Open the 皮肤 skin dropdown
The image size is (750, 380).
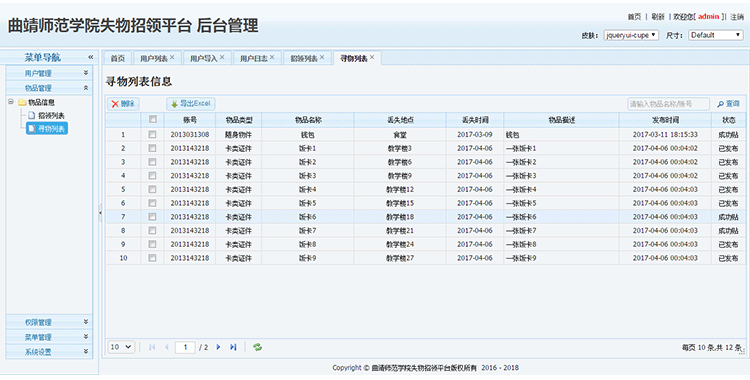631,35
